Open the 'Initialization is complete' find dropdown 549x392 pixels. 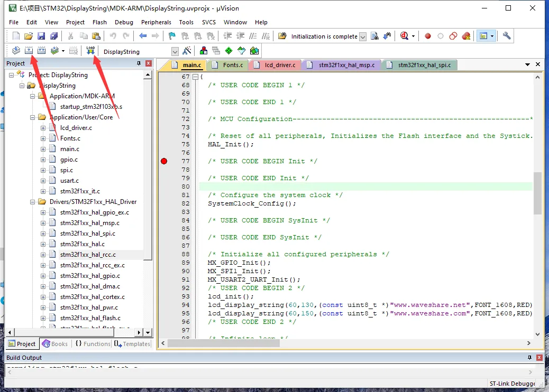pyautogui.click(x=363, y=36)
